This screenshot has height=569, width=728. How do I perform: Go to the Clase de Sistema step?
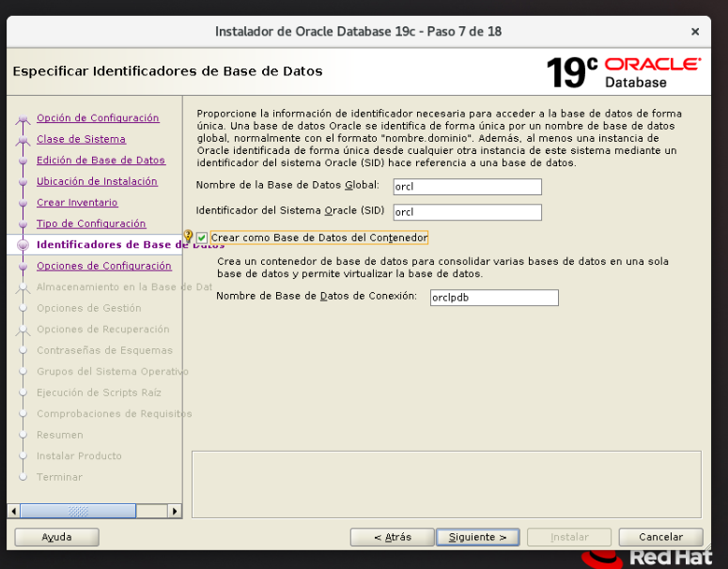tap(81, 139)
